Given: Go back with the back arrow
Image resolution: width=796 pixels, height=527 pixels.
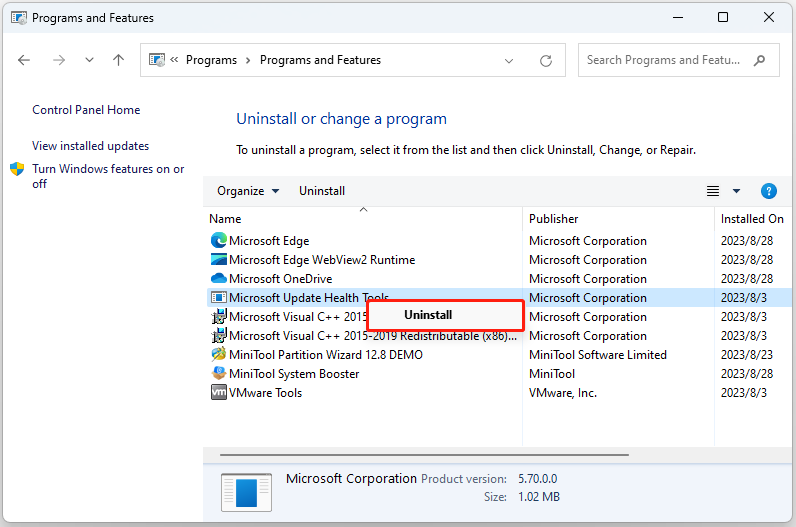Looking at the screenshot, I should tap(24, 60).
